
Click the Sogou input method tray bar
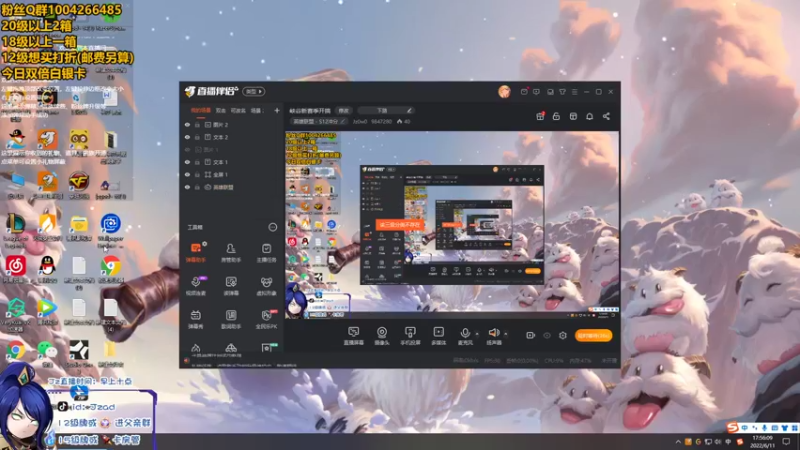pos(761,428)
